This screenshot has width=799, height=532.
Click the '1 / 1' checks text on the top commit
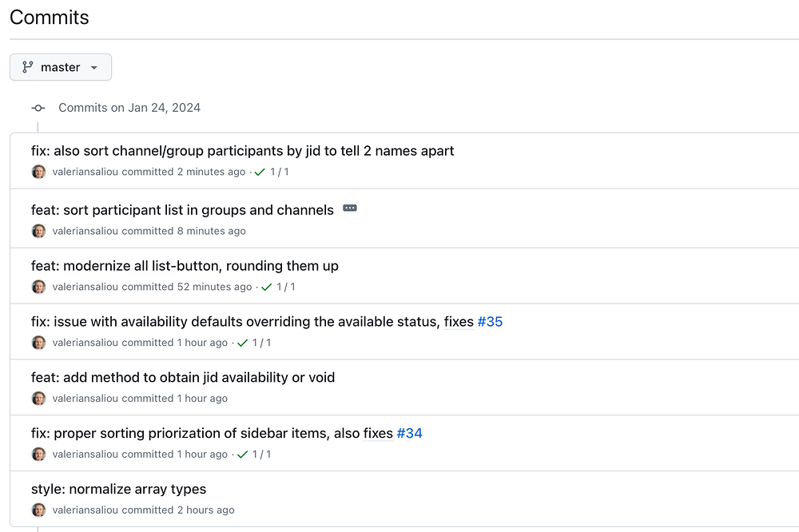[280, 172]
